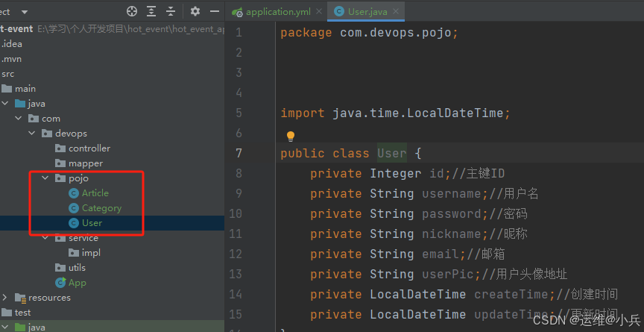
Task: Select the test folder
Action: pos(22,313)
